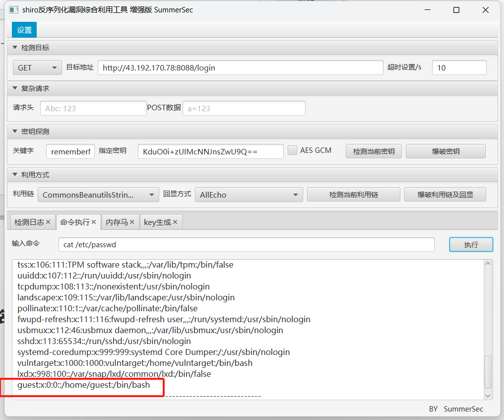Click the 检测当前利用链 button

click(354, 195)
